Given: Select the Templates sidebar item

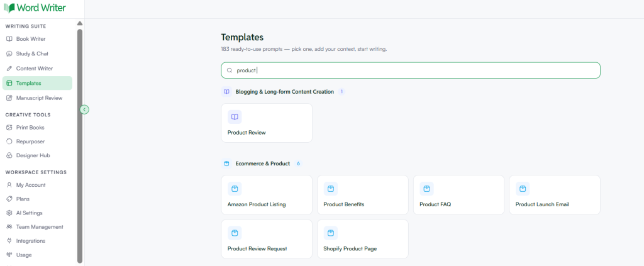Looking at the screenshot, I should (37, 84).
